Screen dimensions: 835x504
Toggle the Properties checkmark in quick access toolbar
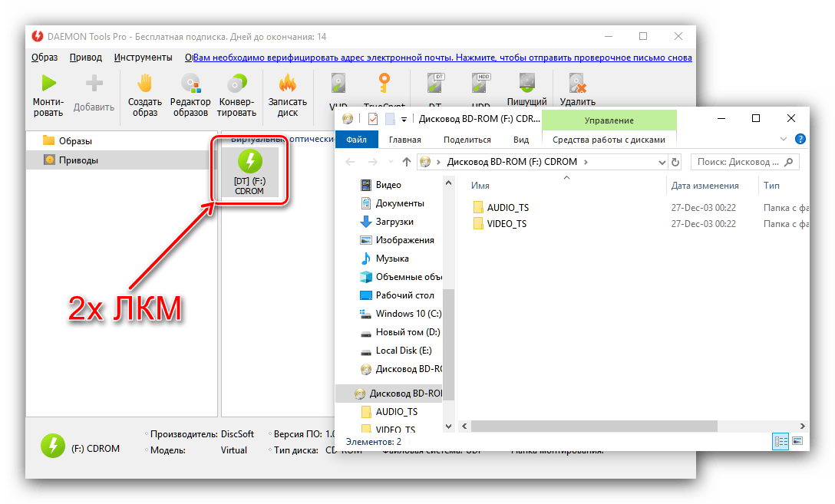point(373,119)
